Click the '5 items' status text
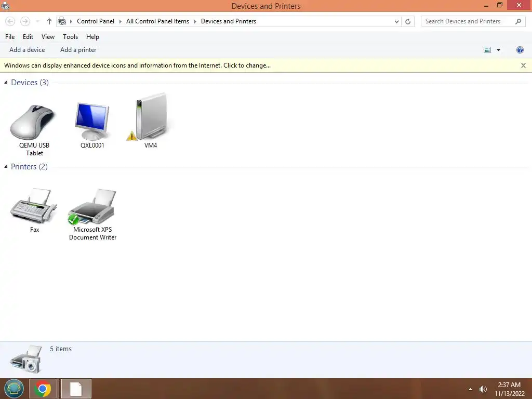Screen dimensions: 532x399 click(61, 349)
